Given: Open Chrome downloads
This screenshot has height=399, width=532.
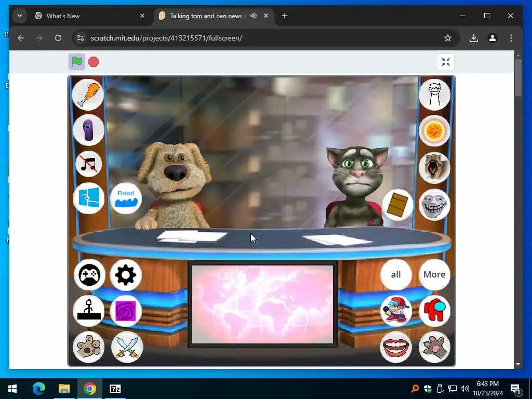Looking at the screenshot, I should coord(474,38).
